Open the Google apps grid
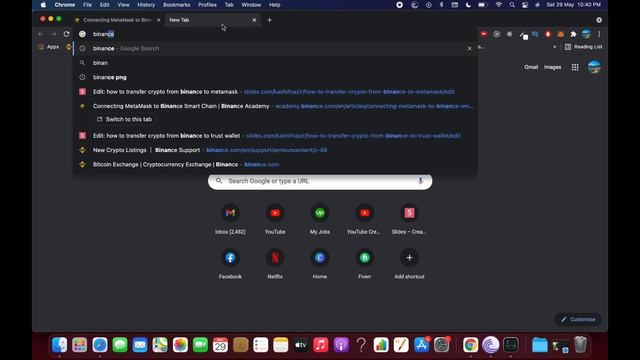Image resolution: width=640 pixels, height=360 pixels. (575, 67)
